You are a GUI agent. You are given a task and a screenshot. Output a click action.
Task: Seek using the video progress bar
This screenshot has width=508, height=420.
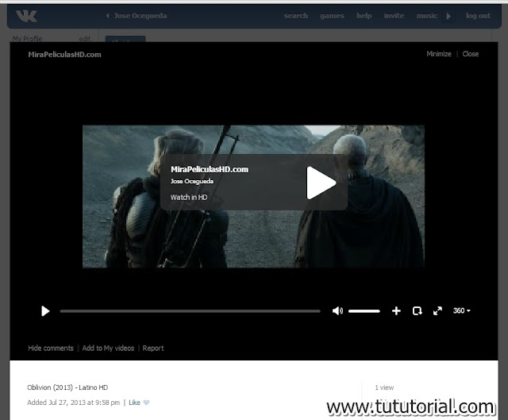(x=190, y=311)
